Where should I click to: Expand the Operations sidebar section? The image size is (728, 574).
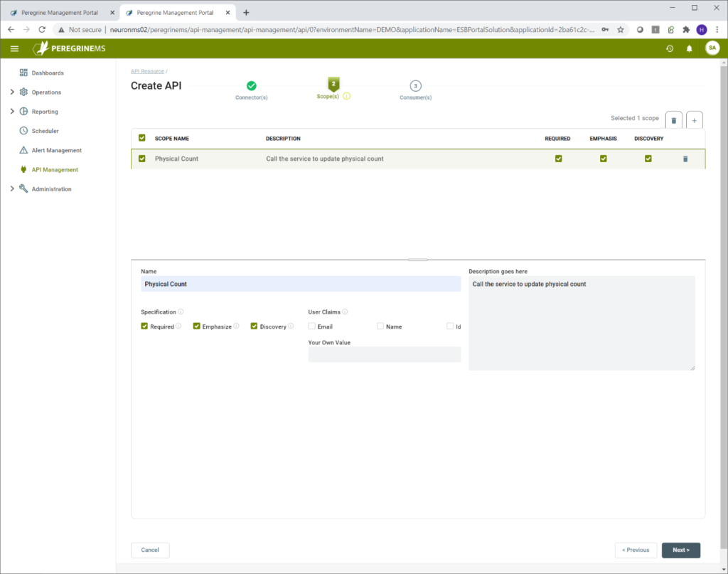12,92
